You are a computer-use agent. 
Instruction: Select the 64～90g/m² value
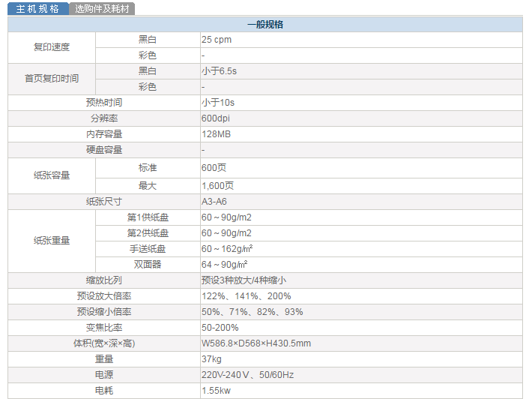coord(224,265)
